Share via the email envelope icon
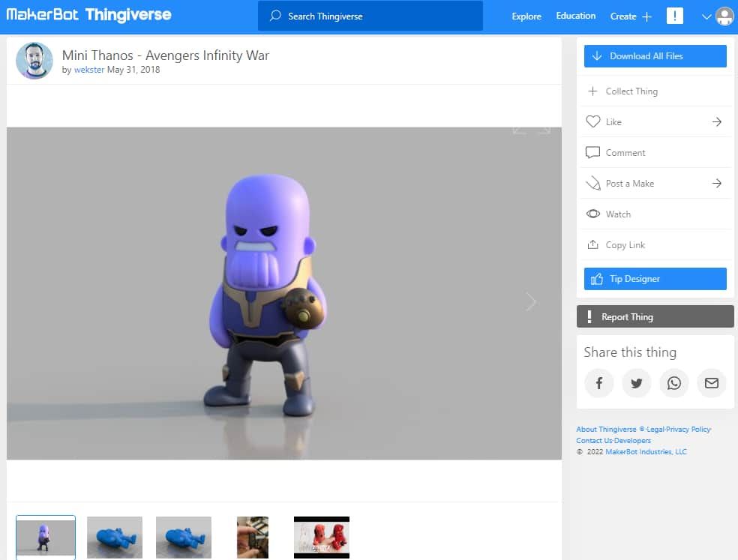The height and width of the screenshot is (560, 738). (711, 383)
